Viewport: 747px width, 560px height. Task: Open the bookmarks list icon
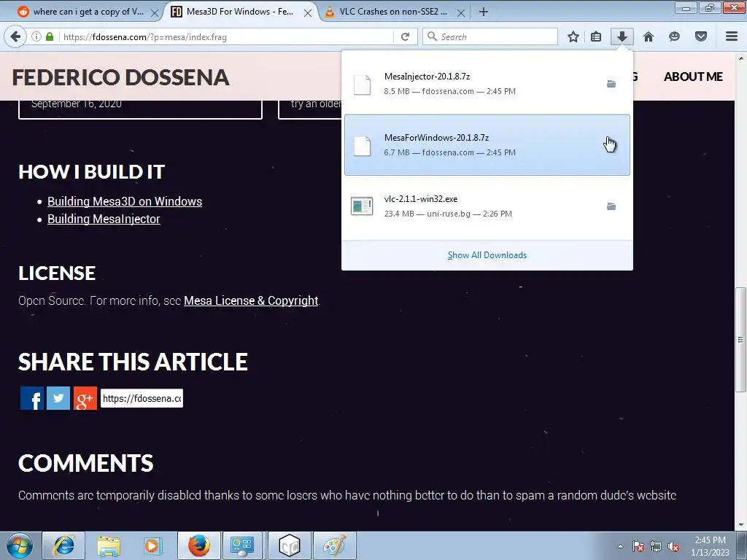[596, 36]
